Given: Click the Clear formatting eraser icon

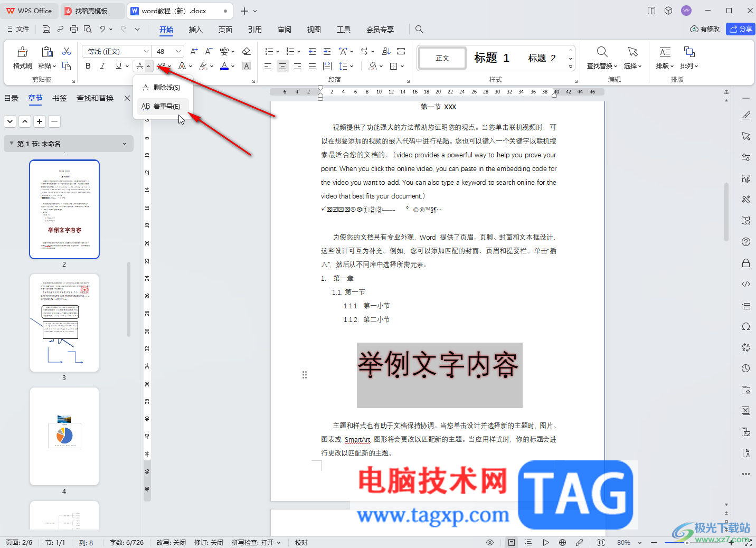Looking at the screenshot, I should (x=246, y=51).
